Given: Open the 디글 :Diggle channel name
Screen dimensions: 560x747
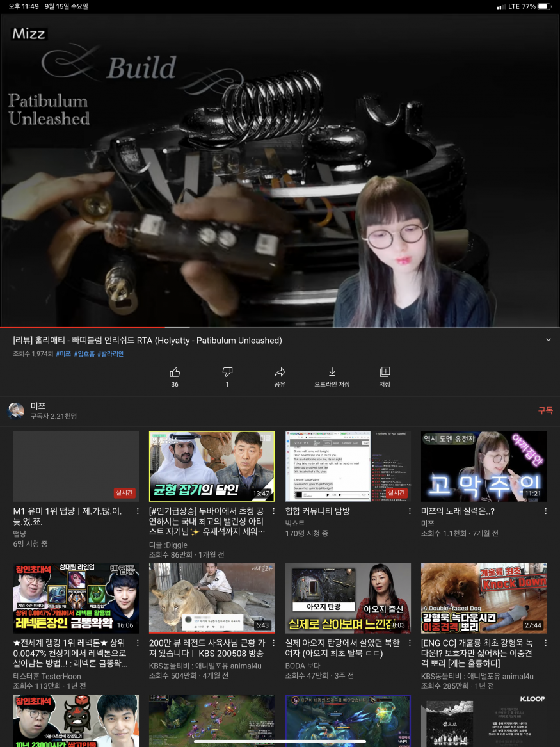Looking at the screenshot, I should [x=168, y=545].
